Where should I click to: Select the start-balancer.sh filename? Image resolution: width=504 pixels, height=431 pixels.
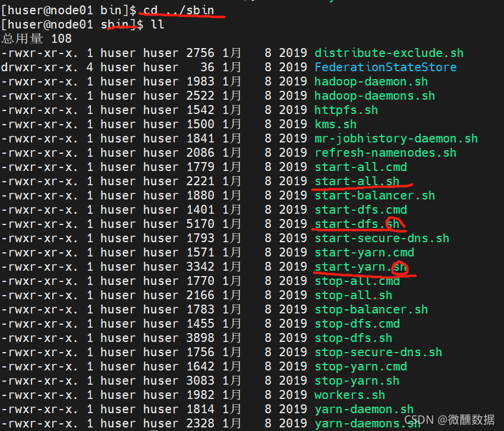click(375, 195)
